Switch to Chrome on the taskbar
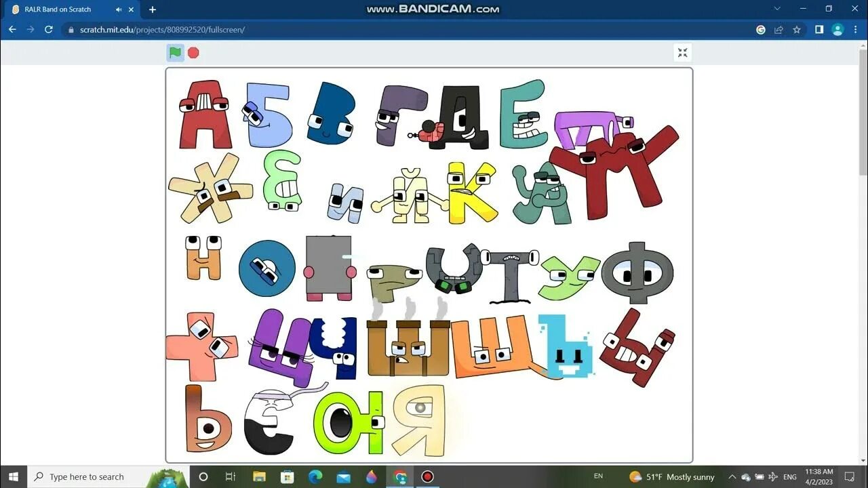This screenshot has width=868, height=488. click(x=400, y=476)
